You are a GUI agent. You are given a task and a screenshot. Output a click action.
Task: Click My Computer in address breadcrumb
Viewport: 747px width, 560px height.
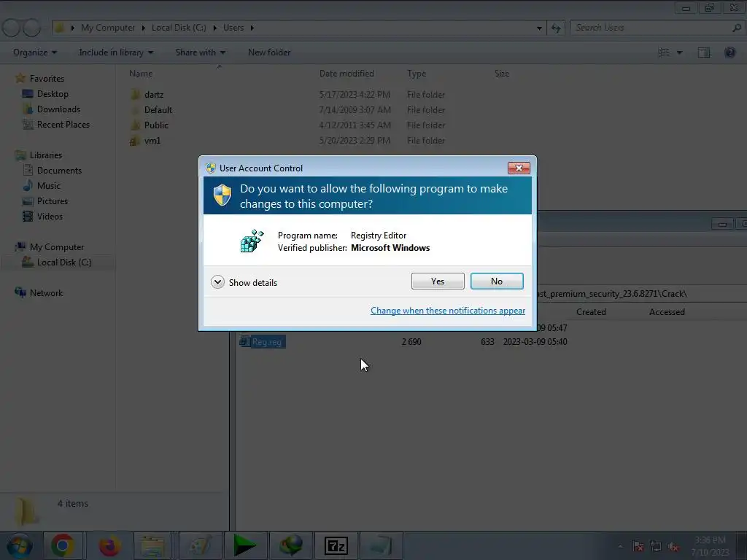coord(108,28)
